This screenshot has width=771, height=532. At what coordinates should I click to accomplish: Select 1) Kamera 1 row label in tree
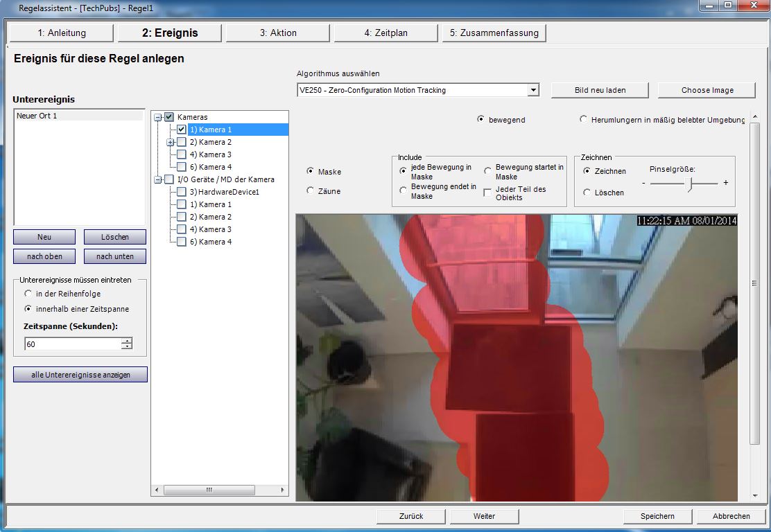(x=211, y=130)
